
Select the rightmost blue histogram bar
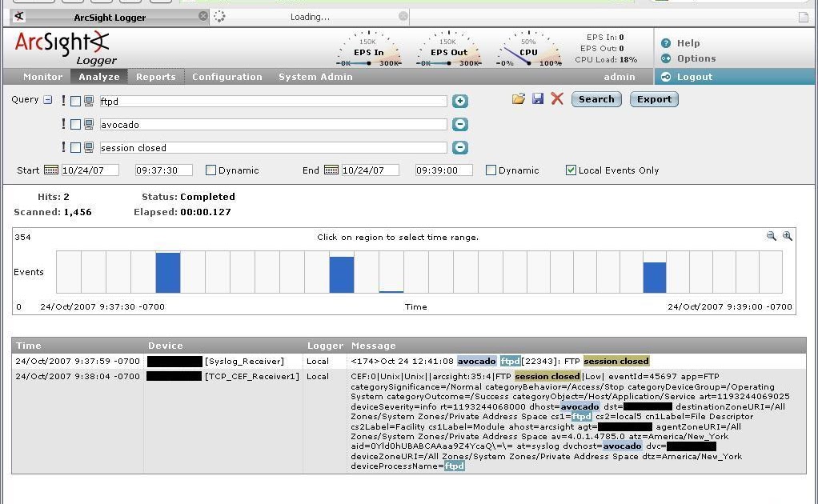[654, 278]
